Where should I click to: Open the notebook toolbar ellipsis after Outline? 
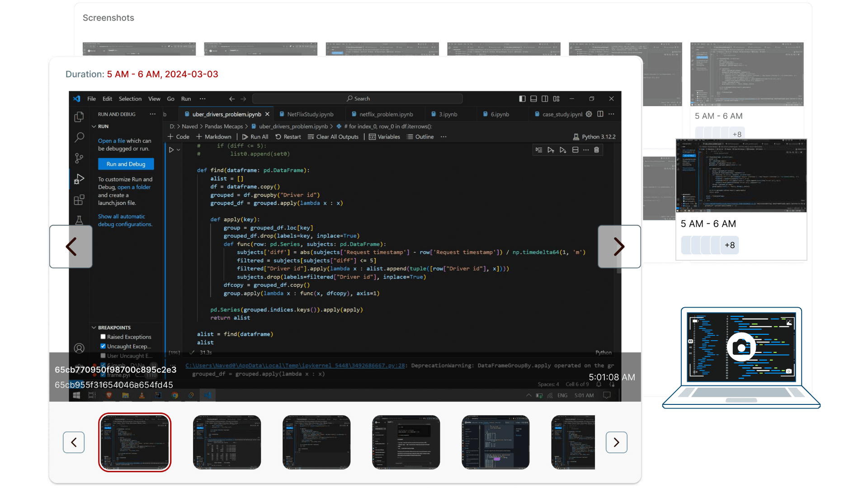click(x=443, y=137)
